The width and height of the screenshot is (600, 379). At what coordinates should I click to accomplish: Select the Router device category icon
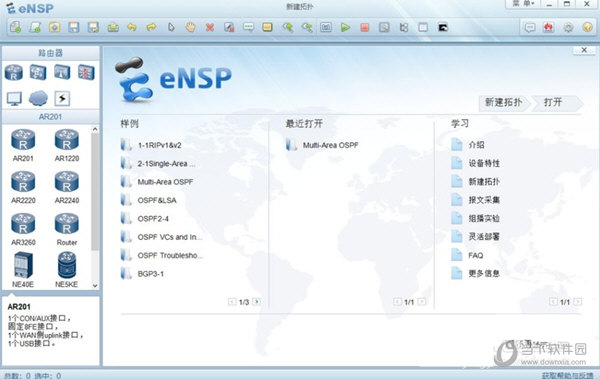(x=14, y=72)
